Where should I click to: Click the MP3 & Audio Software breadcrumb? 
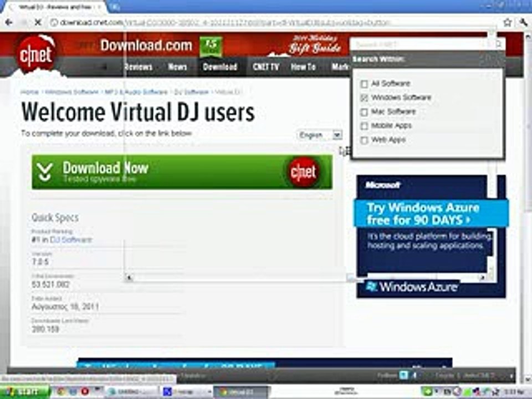[x=136, y=92]
